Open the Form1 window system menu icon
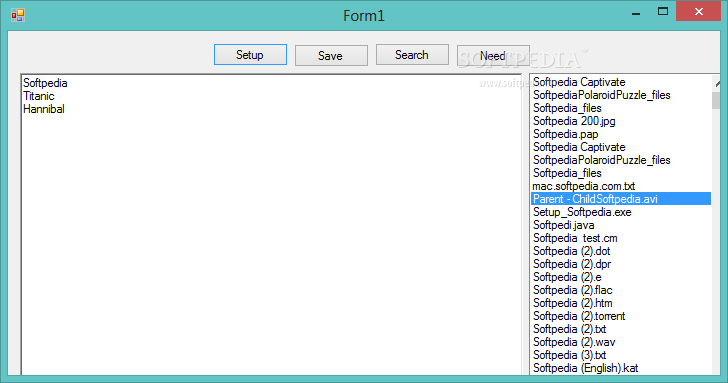The height and width of the screenshot is (383, 728). click(18, 15)
